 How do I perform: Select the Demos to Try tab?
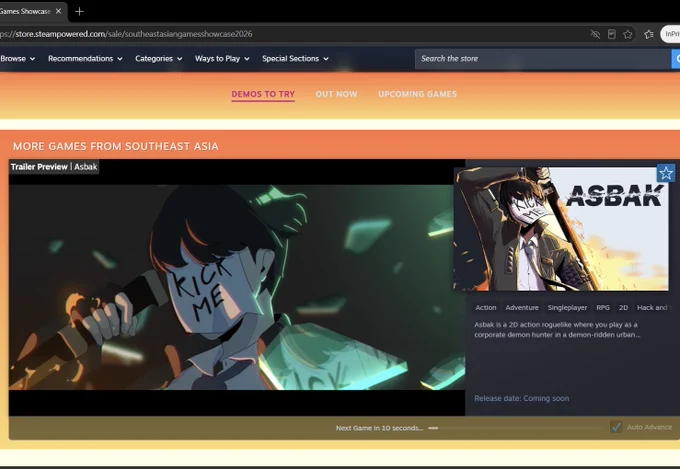[263, 94]
